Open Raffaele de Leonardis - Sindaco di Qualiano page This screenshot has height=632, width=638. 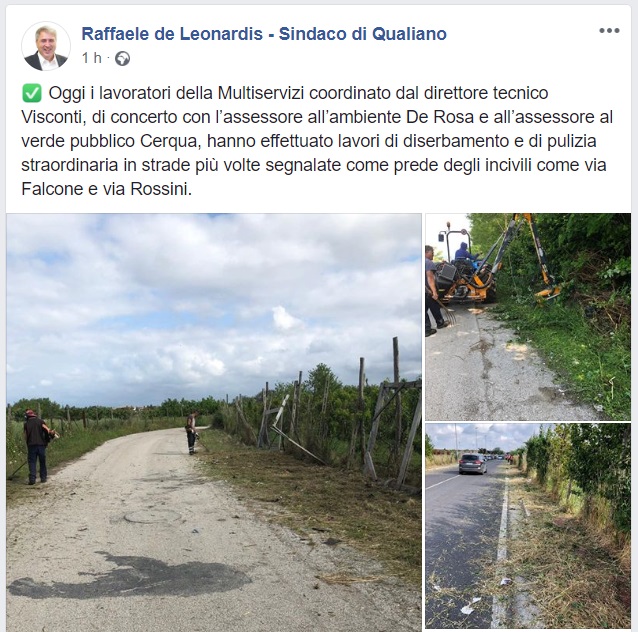coord(264,34)
